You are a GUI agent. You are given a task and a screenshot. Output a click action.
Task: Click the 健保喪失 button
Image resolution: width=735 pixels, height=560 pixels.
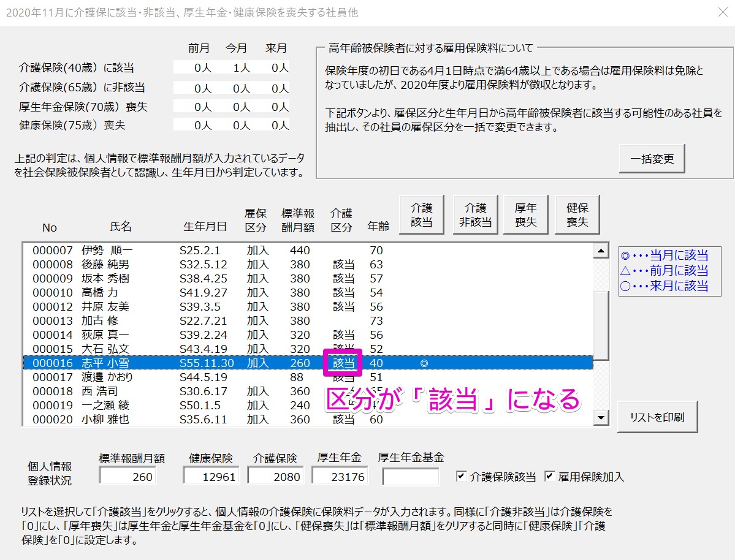[x=576, y=215]
